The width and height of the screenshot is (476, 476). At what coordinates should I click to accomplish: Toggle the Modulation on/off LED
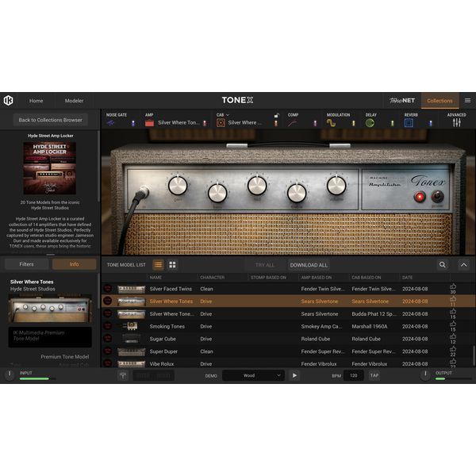click(354, 123)
